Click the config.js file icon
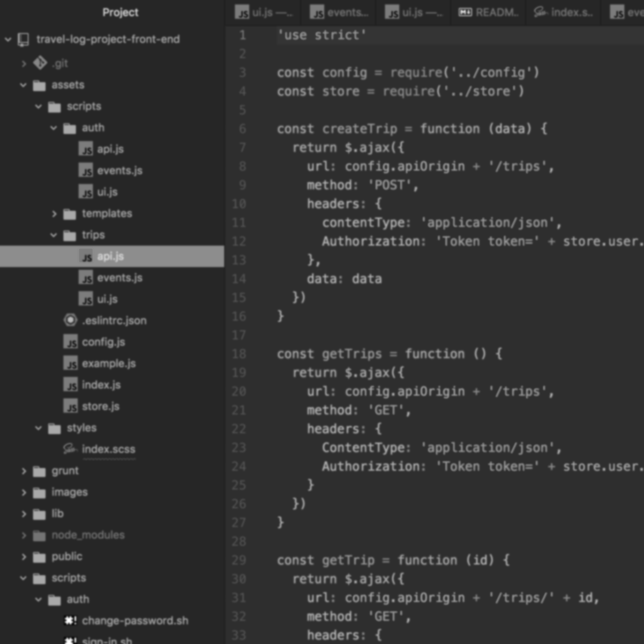The height and width of the screenshot is (644, 644). [x=70, y=342]
